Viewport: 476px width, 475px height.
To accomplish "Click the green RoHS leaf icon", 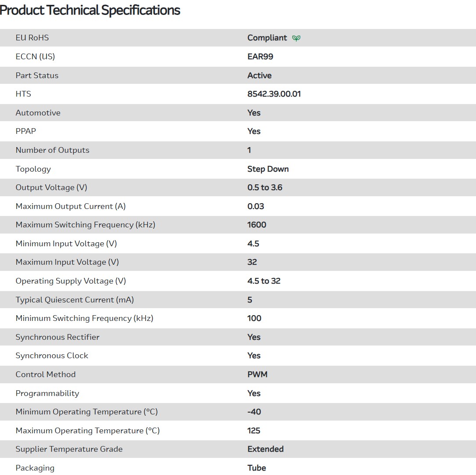I will (297, 38).
